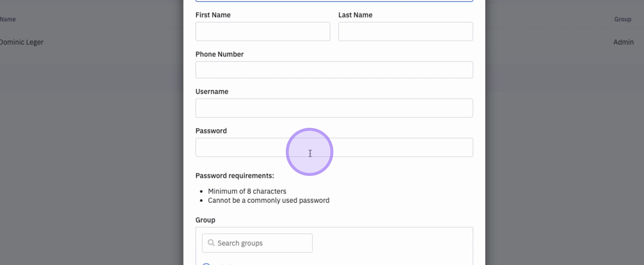Click the Admin group cell

pyautogui.click(x=623, y=42)
